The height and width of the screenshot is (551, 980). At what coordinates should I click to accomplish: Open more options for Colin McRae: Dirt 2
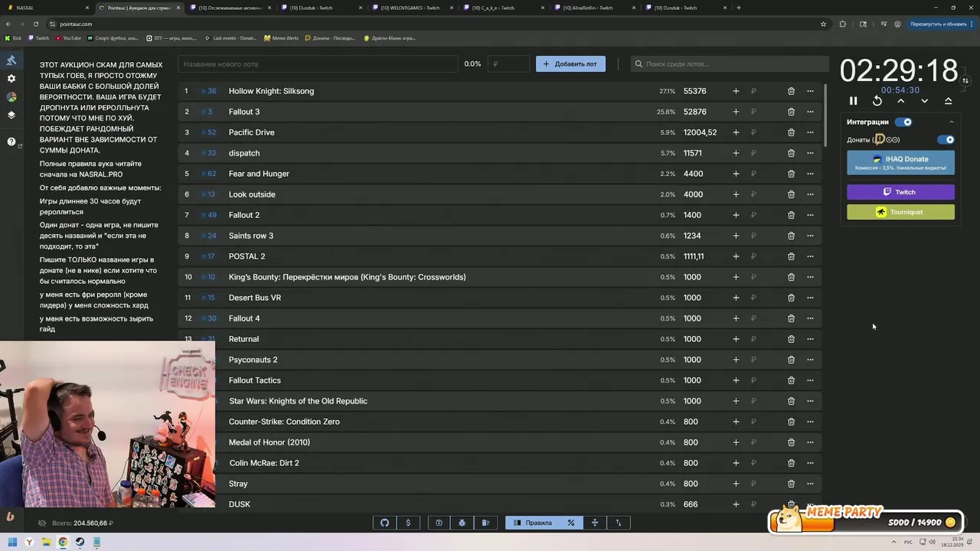coord(810,463)
